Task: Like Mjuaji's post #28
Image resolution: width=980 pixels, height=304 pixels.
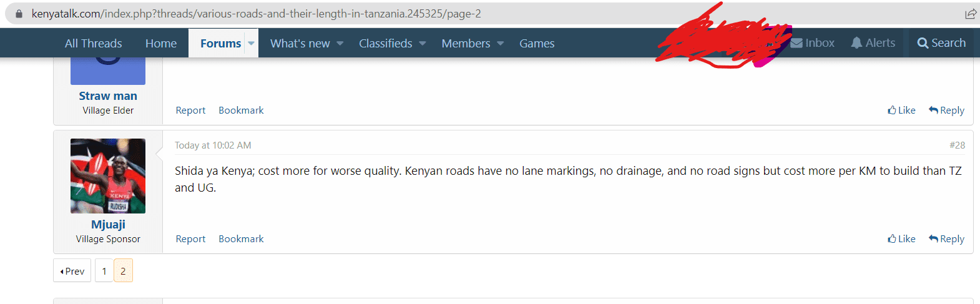Action: pos(901,239)
